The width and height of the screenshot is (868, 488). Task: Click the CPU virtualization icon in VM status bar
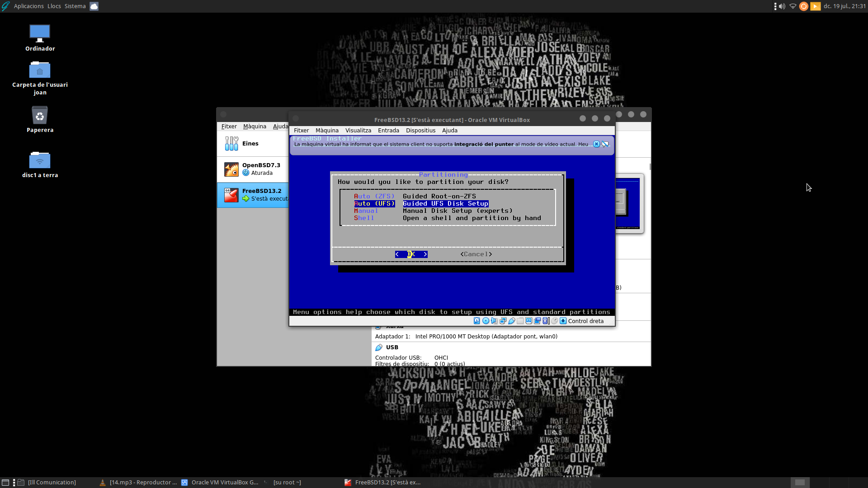pos(546,321)
